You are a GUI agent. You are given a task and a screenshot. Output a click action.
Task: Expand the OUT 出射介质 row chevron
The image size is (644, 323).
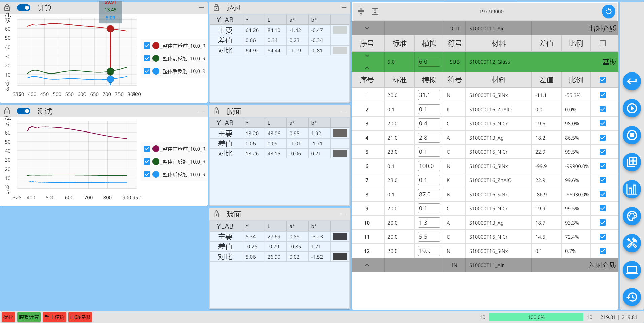pyautogui.click(x=367, y=28)
